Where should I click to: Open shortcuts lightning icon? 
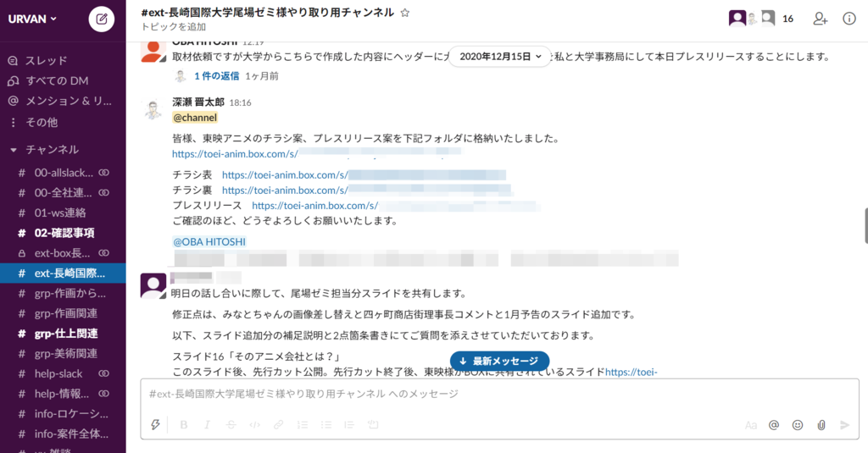pos(156,424)
